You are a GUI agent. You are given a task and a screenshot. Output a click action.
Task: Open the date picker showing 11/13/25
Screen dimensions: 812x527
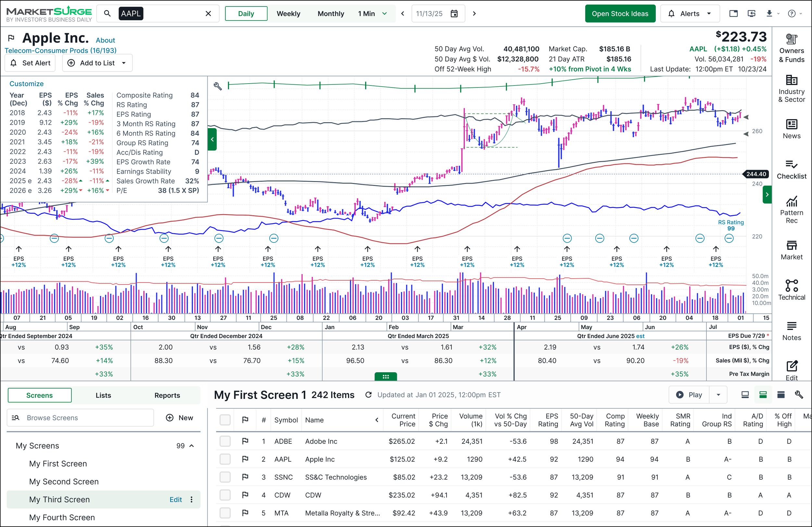pyautogui.click(x=438, y=13)
